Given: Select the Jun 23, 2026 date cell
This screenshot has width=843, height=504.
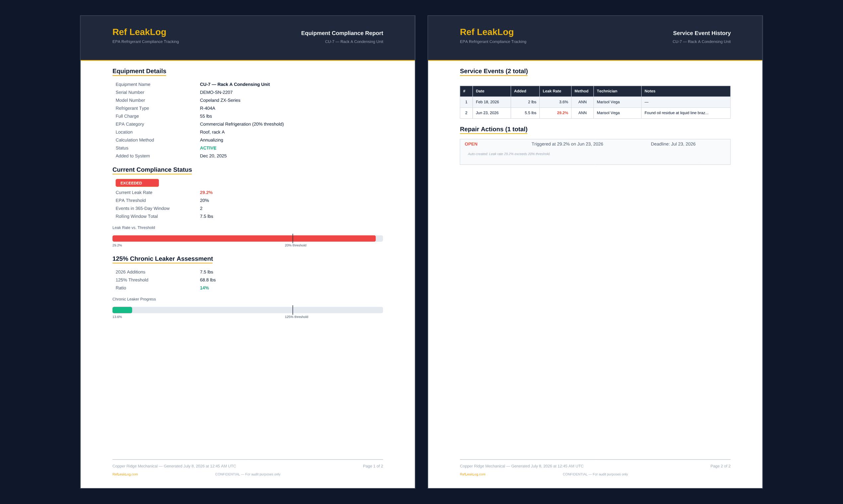Looking at the screenshot, I should (492, 113).
